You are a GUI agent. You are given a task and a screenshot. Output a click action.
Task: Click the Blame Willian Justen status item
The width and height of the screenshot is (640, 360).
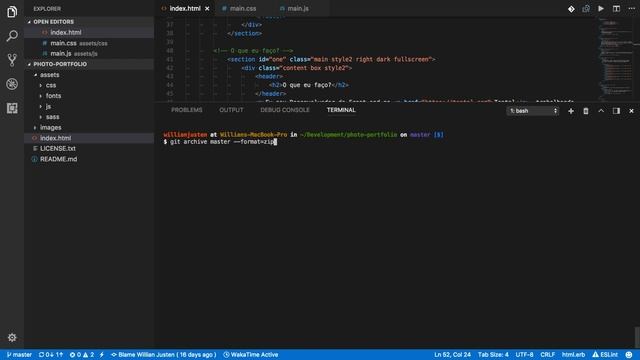tap(163, 355)
